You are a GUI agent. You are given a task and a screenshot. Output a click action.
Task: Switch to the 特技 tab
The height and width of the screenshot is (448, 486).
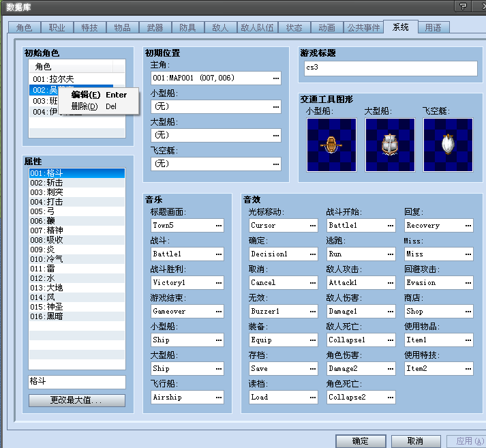(89, 27)
